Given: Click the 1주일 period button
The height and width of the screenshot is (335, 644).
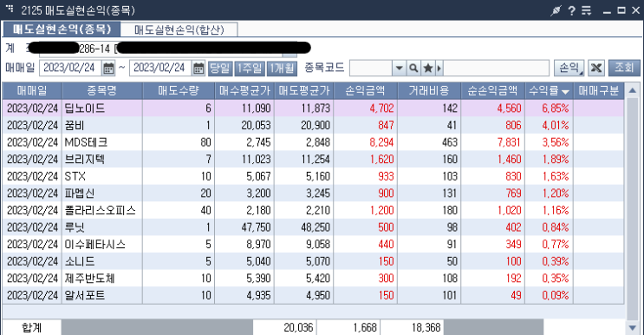Looking at the screenshot, I should pos(250,69).
